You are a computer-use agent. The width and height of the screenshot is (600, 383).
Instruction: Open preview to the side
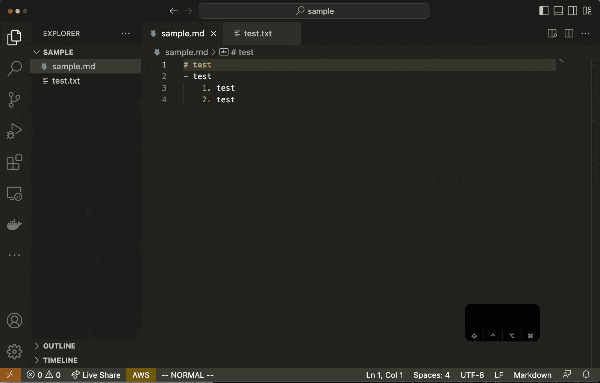pos(552,34)
